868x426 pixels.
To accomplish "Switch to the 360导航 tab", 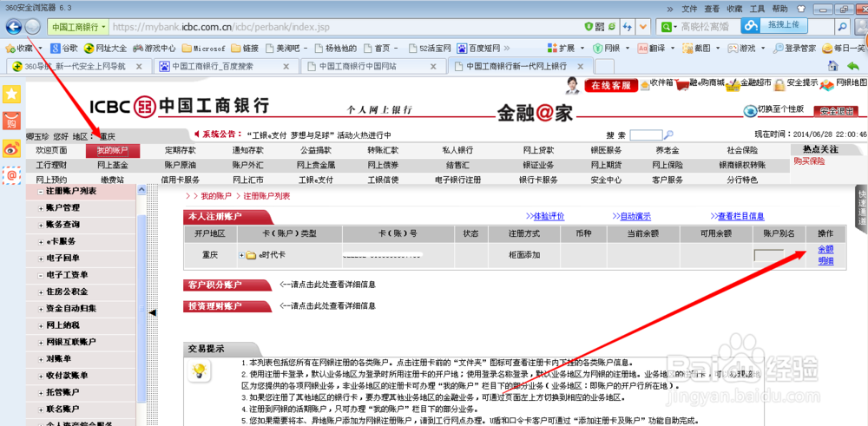I will pyautogui.click(x=77, y=67).
